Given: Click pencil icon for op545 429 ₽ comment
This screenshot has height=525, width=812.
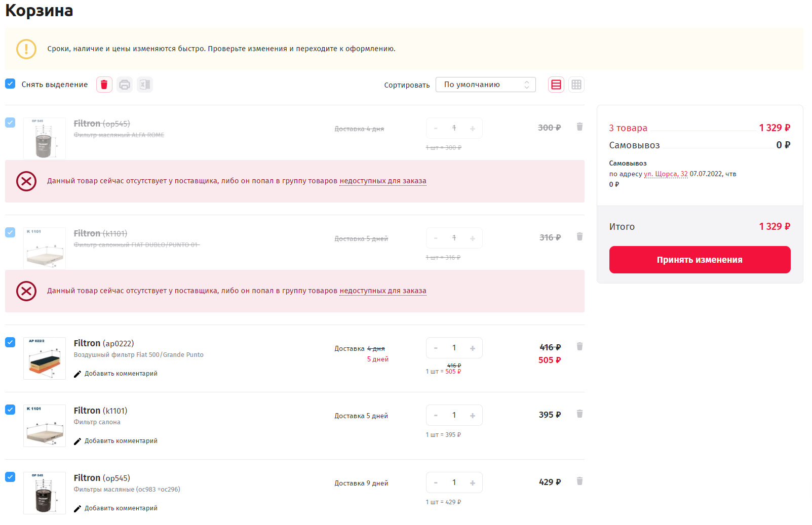Looking at the screenshot, I should point(78,508).
